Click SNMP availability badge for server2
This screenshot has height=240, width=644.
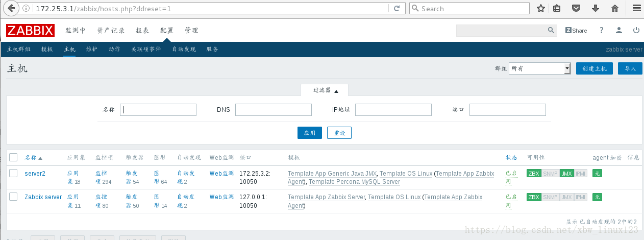pyautogui.click(x=550, y=174)
